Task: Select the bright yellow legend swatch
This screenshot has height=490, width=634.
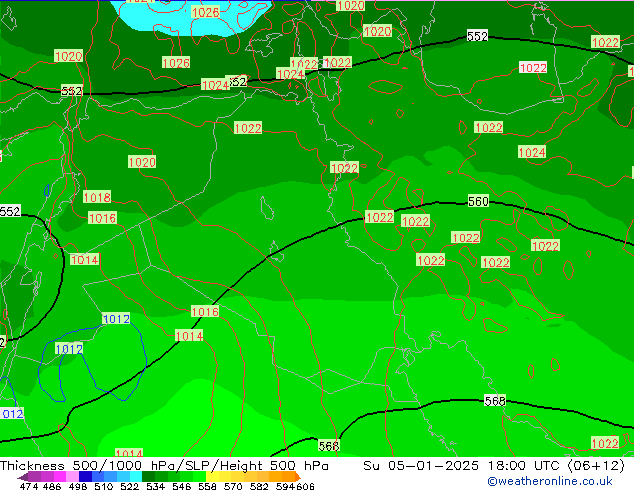Action: tap(212, 476)
